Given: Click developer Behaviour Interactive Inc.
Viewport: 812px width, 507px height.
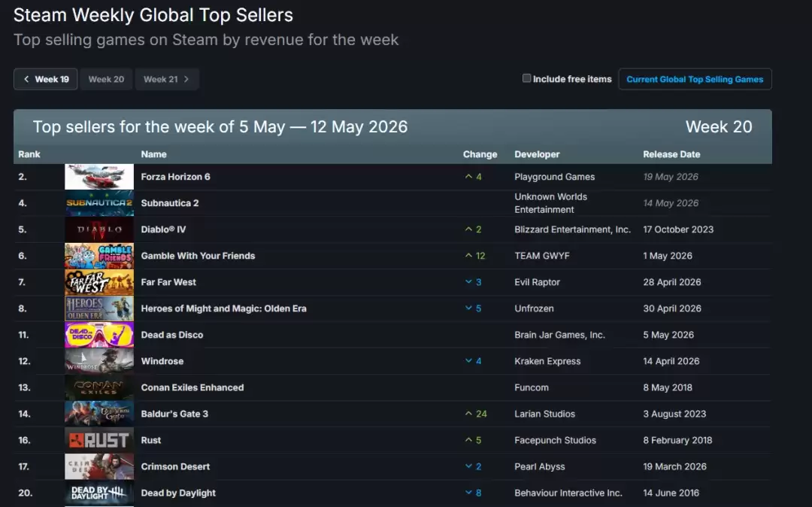Looking at the screenshot, I should pos(568,493).
